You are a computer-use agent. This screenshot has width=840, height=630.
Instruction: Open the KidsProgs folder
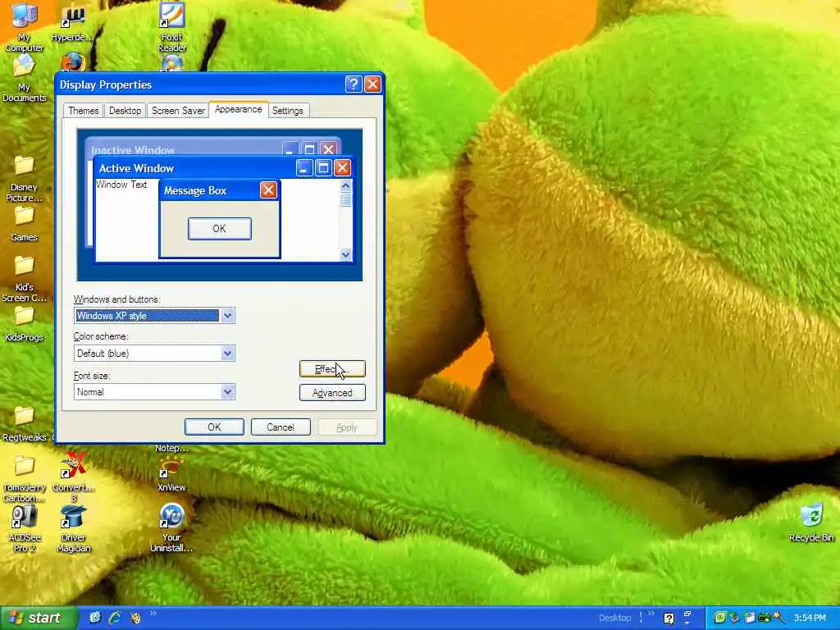click(24, 324)
